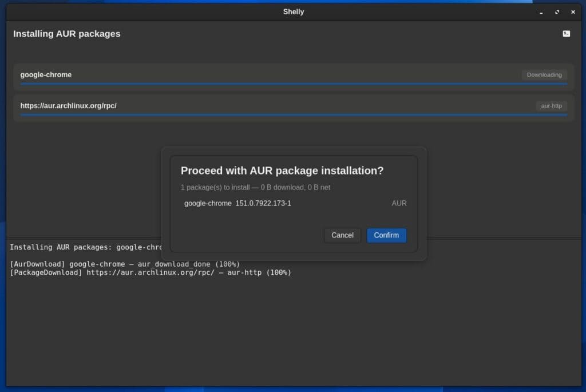Click the dialog heading about proceeding
This screenshot has height=392, width=586.
(x=282, y=171)
